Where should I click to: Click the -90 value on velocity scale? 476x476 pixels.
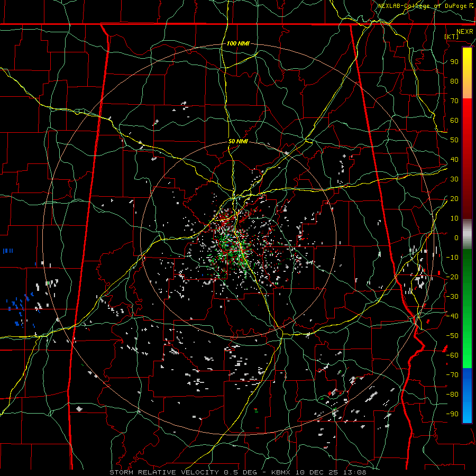pyautogui.click(x=452, y=414)
